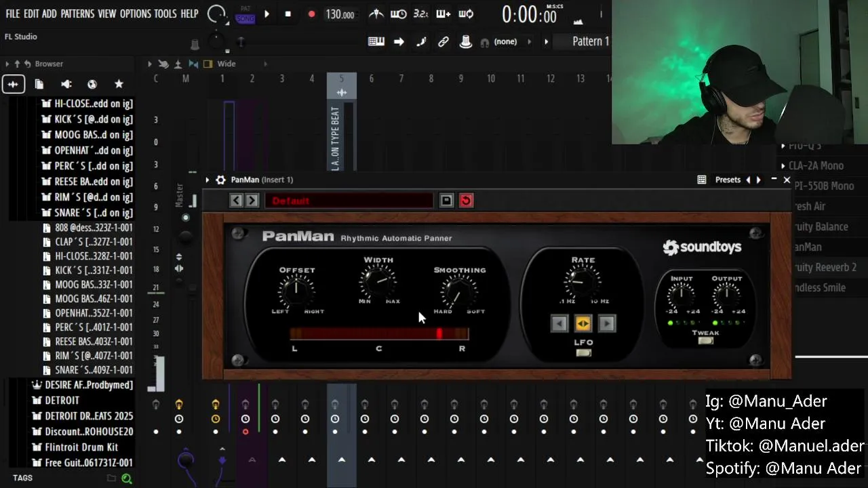Viewport: 868px width, 488px height.
Task: Click Soundtoys previous preset button
Action: (x=236, y=200)
